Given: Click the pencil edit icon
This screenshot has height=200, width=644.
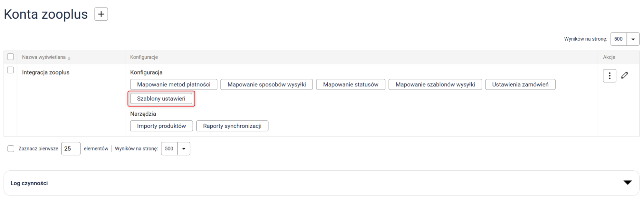Looking at the screenshot, I should point(624,75).
